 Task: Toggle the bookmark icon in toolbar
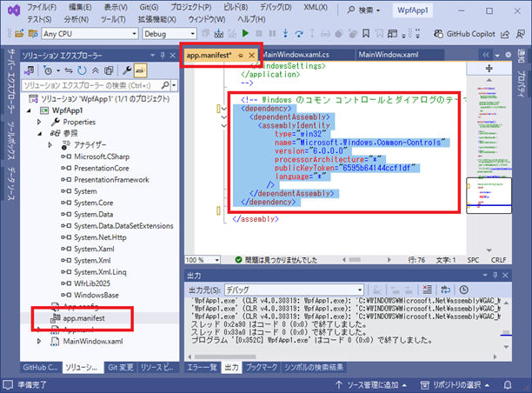(366, 33)
